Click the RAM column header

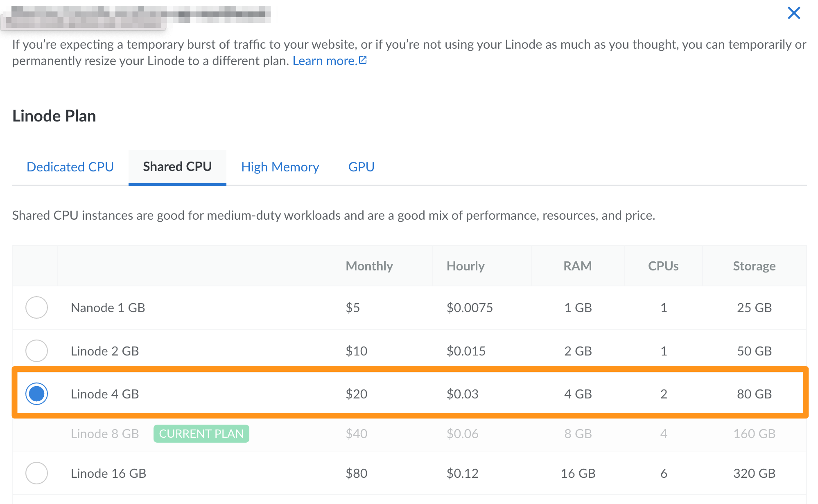(577, 266)
